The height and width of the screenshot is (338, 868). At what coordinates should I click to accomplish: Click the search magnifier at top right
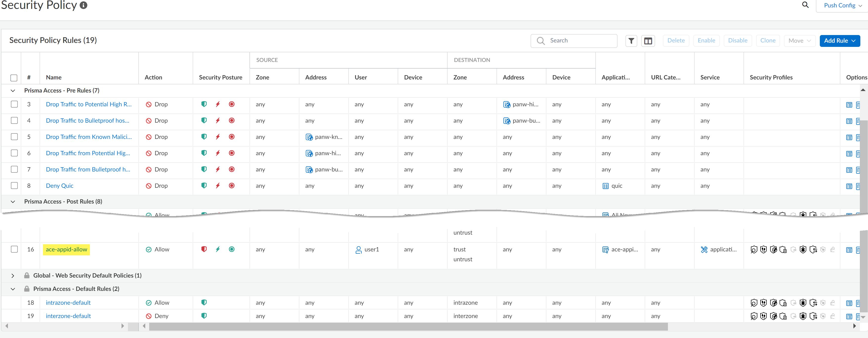805,5
